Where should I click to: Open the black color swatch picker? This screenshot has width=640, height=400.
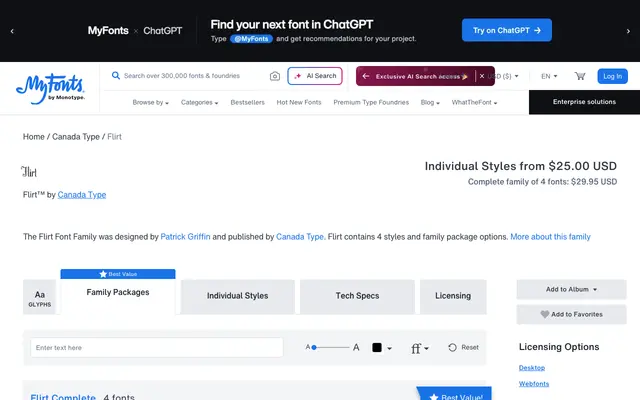coord(382,348)
